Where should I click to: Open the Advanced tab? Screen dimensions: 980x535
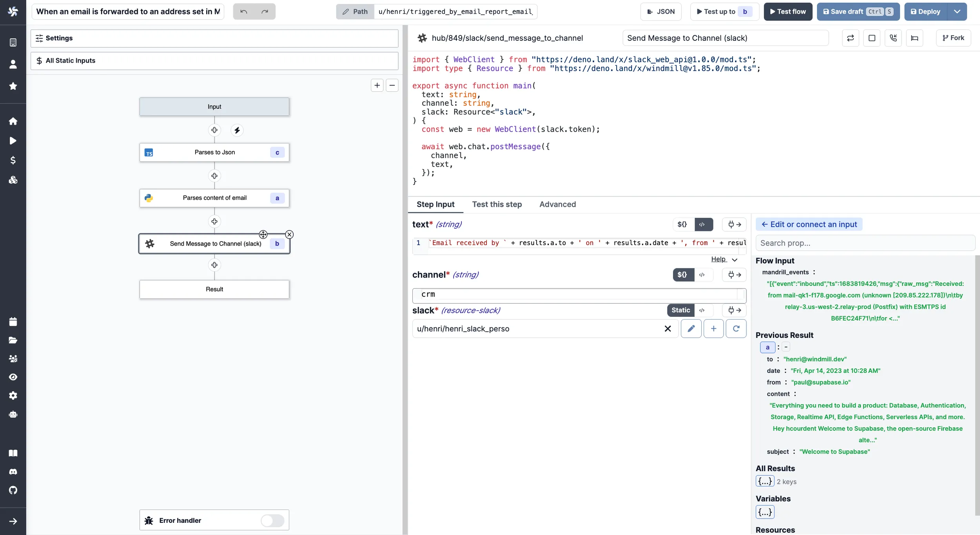(x=557, y=204)
